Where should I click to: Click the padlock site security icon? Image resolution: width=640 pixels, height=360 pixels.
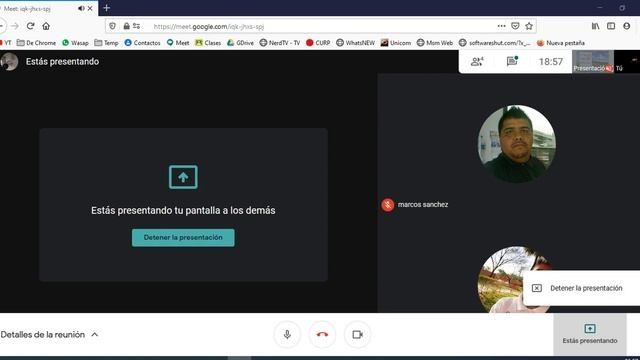[127, 26]
